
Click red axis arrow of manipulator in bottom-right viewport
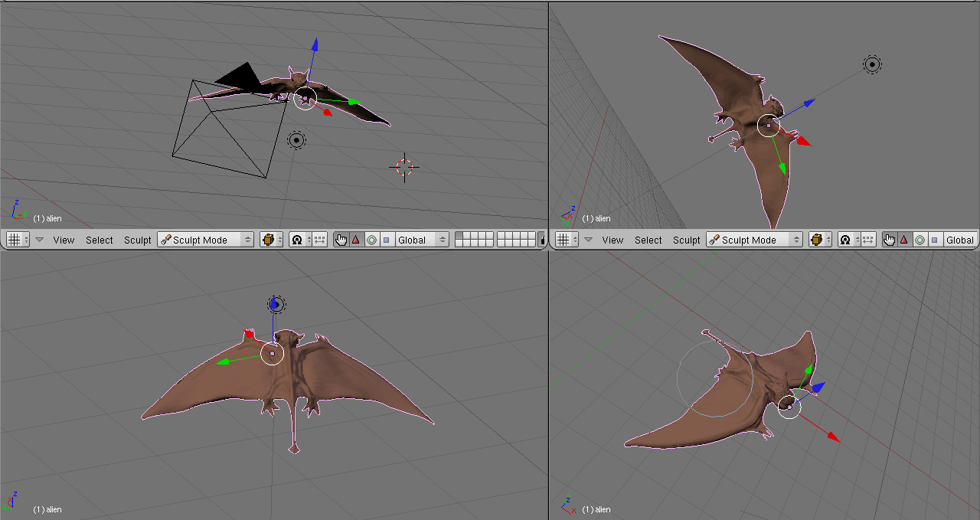coord(834,437)
